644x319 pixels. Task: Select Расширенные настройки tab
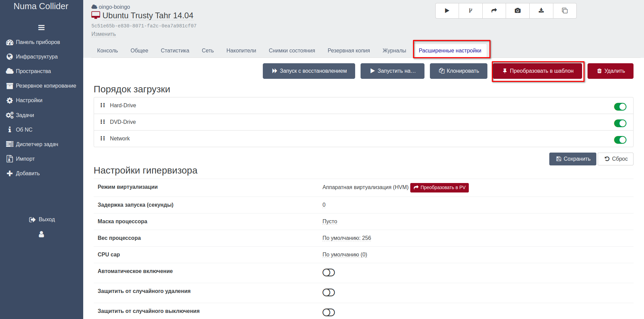pos(450,51)
